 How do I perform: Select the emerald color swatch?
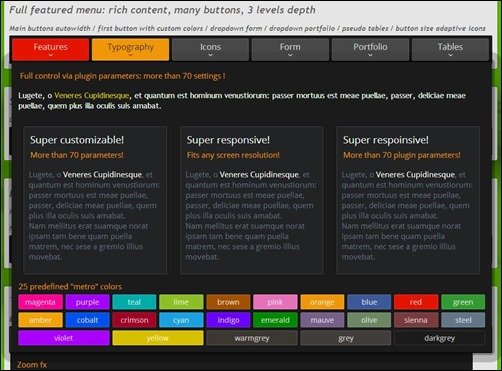275,320
